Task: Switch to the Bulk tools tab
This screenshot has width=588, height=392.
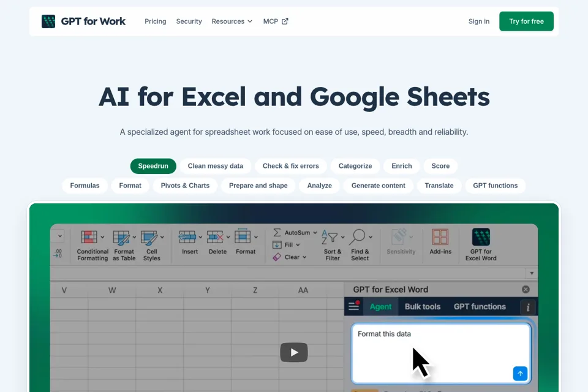Action: [423, 306]
